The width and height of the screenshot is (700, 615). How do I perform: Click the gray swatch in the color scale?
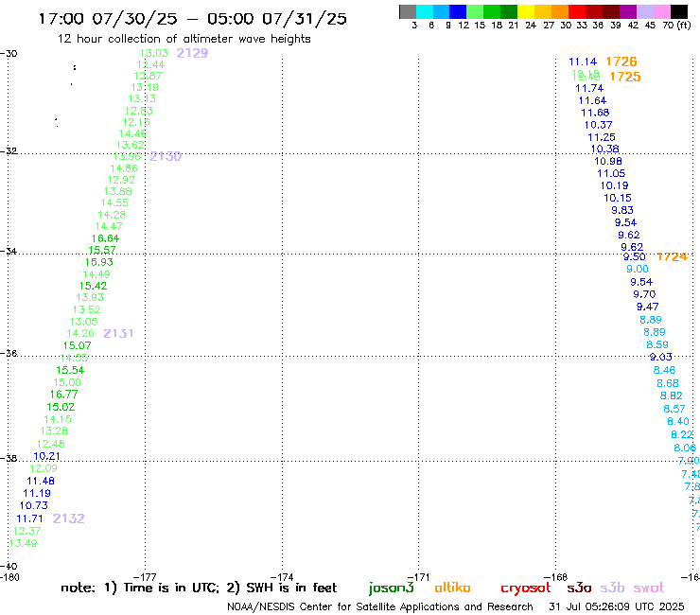(x=408, y=11)
